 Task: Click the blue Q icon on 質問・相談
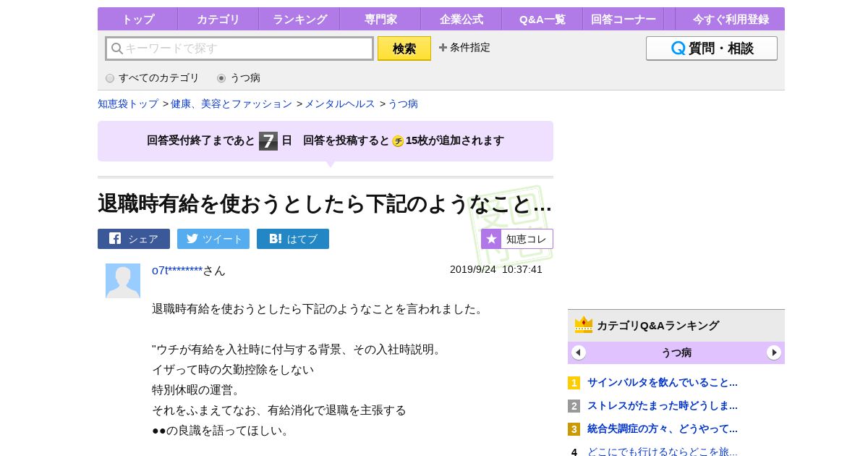click(678, 48)
